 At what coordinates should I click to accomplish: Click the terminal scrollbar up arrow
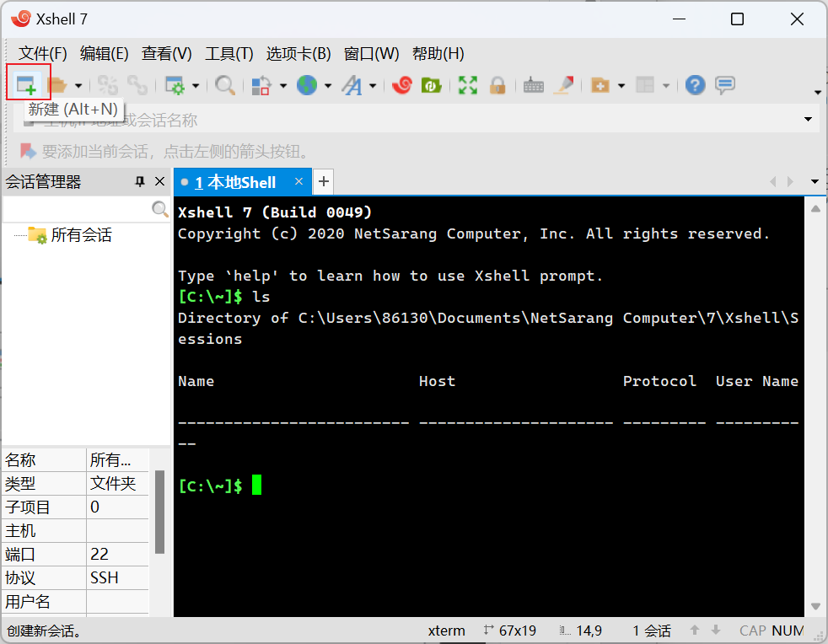816,208
